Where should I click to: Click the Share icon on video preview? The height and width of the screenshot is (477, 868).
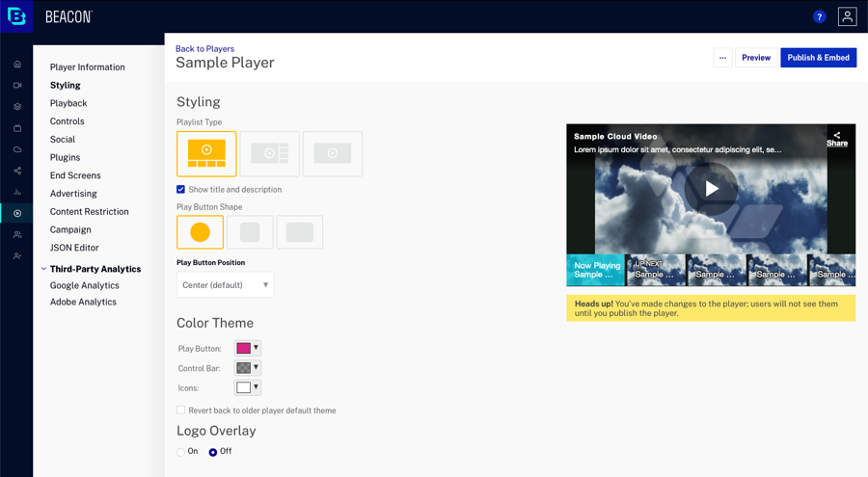[x=837, y=139]
